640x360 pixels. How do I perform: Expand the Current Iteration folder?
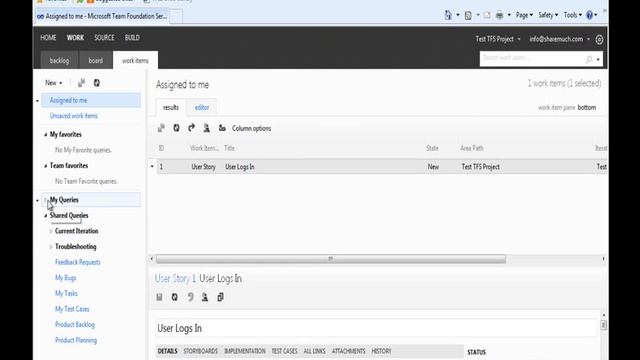click(x=51, y=231)
